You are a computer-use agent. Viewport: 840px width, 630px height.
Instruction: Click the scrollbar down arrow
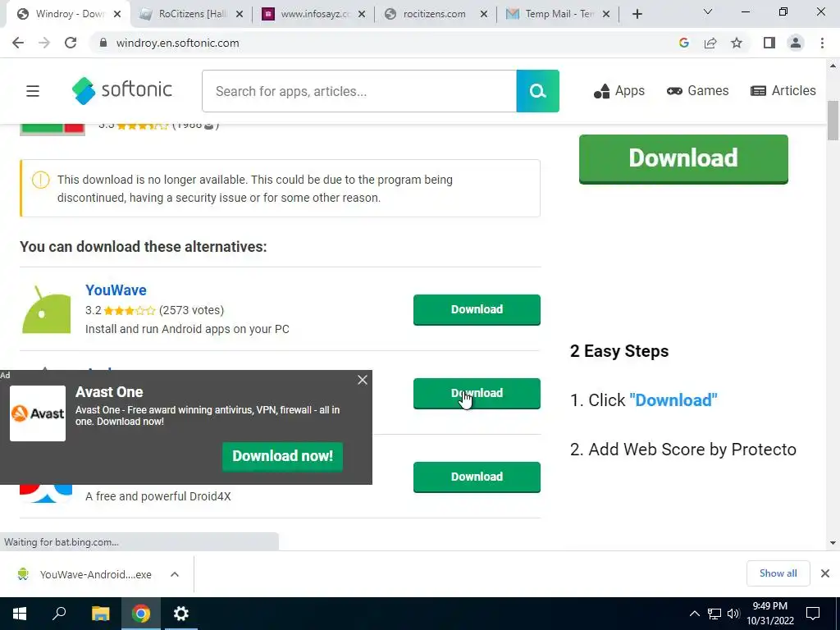tap(833, 543)
